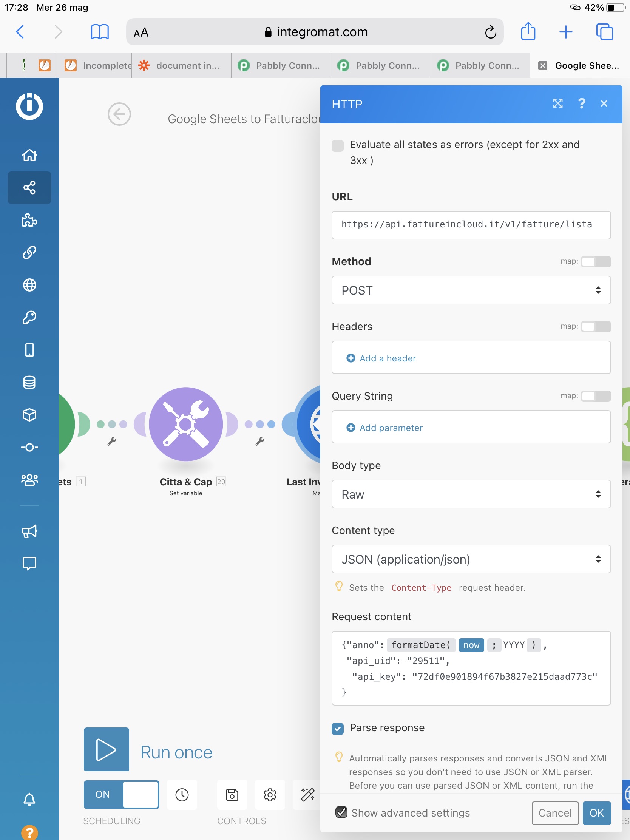Open the Content type JSON dropdown
The width and height of the screenshot is (630, 840).
coord(471,559)
